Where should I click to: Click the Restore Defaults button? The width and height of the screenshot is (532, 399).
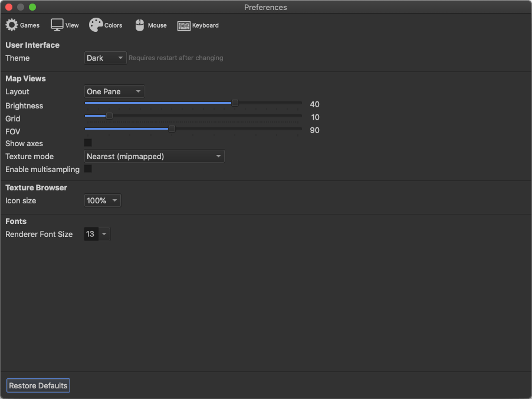[x=38, y=385]
